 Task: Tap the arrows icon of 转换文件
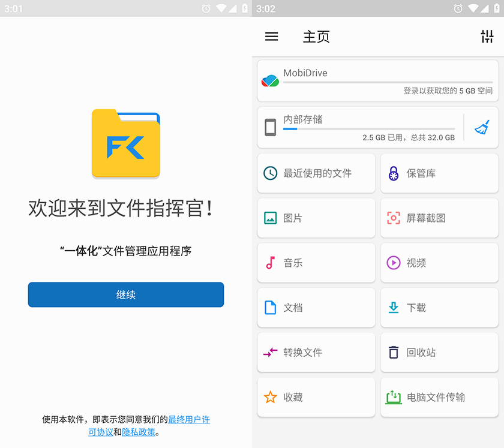click(271, 352)
